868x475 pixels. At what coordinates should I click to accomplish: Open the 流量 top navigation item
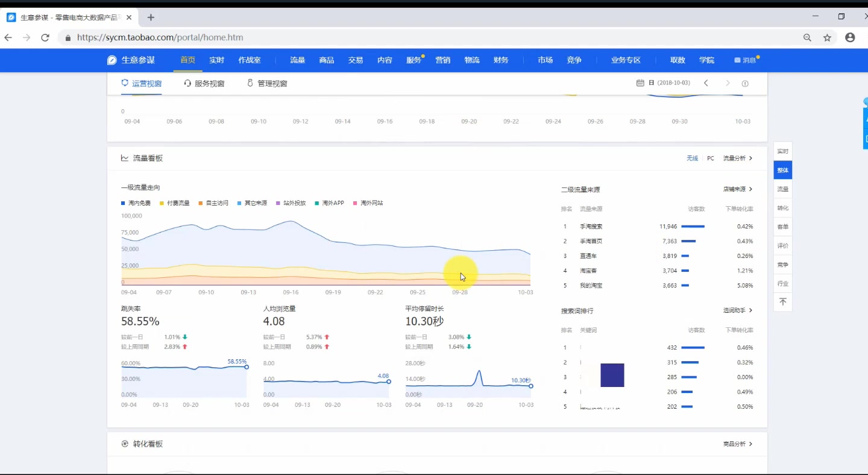point(298,60)
